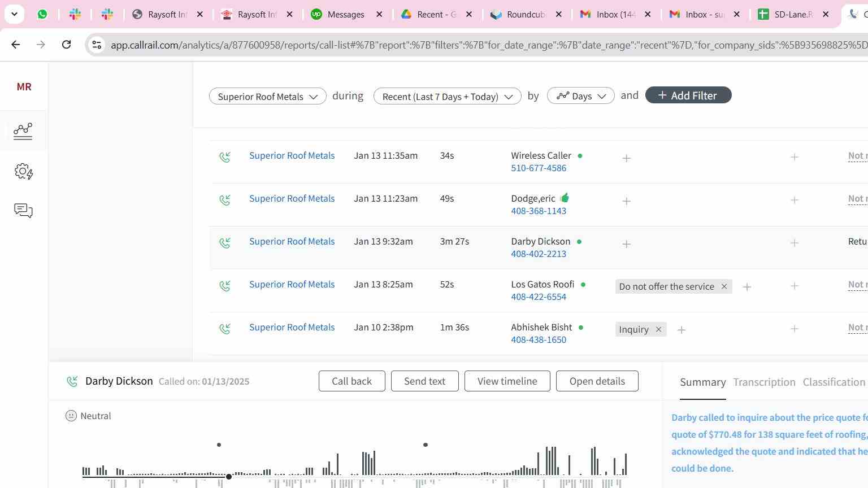
Task: Open the Recent (Last 7 Days + Today) dropdown
Action: [447, 96]
